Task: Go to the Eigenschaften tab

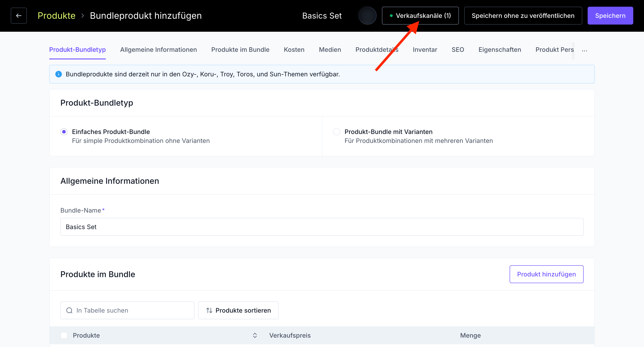Action: pos(500,50)
